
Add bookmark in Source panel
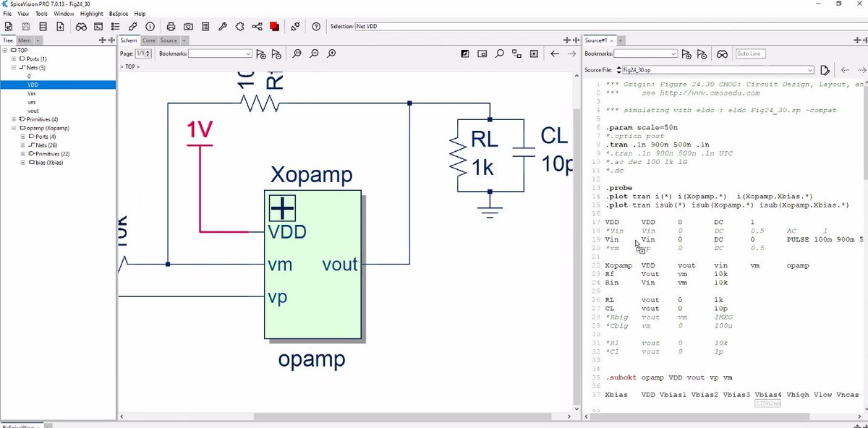point(686,54)
